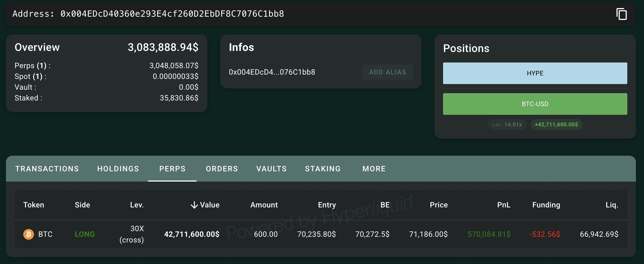Select the green BTC-USD position bar
The image size is (644, 264).
[x=535, y=104]
